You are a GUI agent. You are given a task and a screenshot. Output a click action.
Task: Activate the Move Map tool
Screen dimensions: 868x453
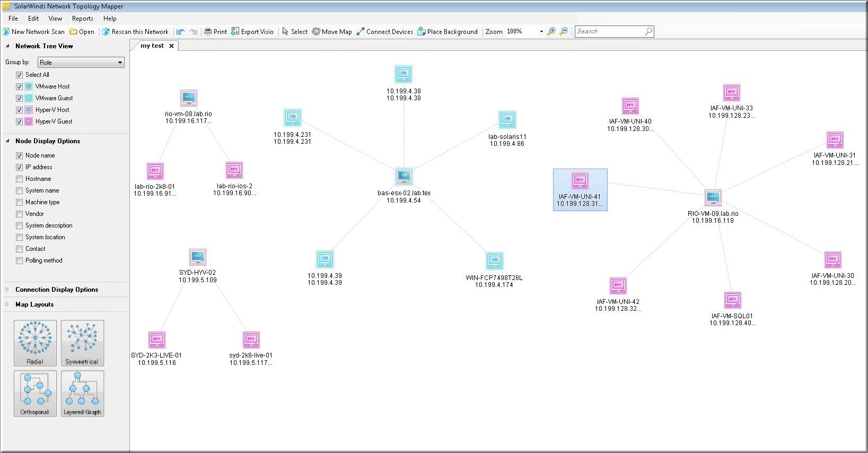(x=332, y=32)
